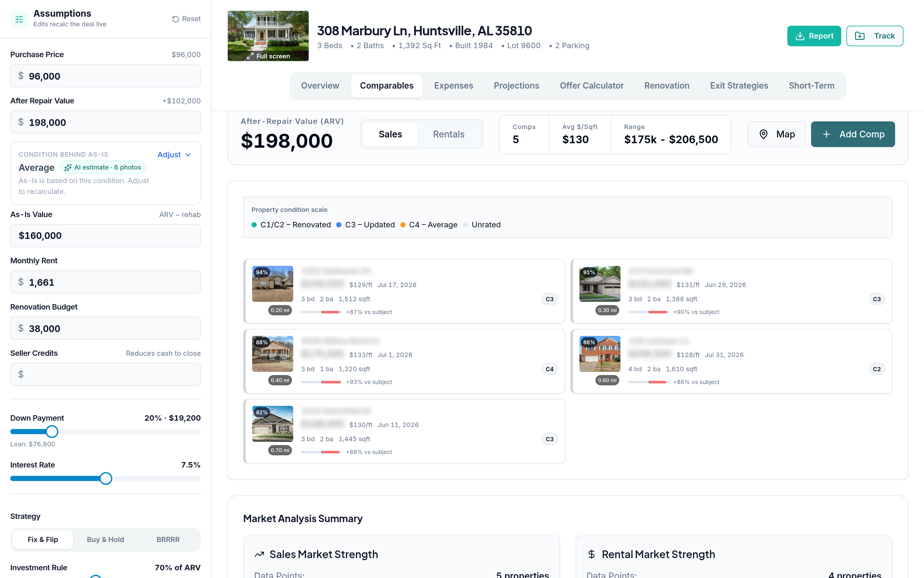Click the As-Is Value $160,000 field
This screenshot has width=924, height=578.
pos(105,235)
